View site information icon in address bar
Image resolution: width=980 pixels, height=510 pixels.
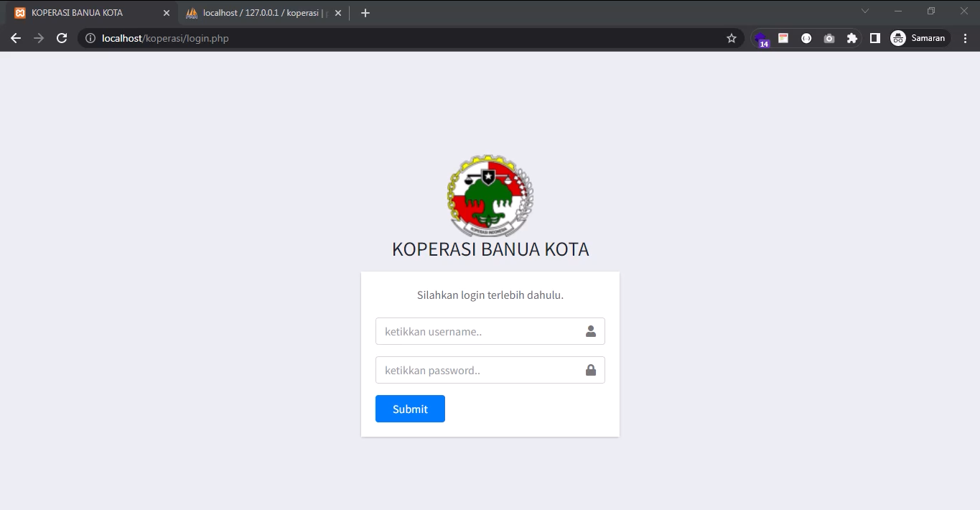click(x=90, y=38)
